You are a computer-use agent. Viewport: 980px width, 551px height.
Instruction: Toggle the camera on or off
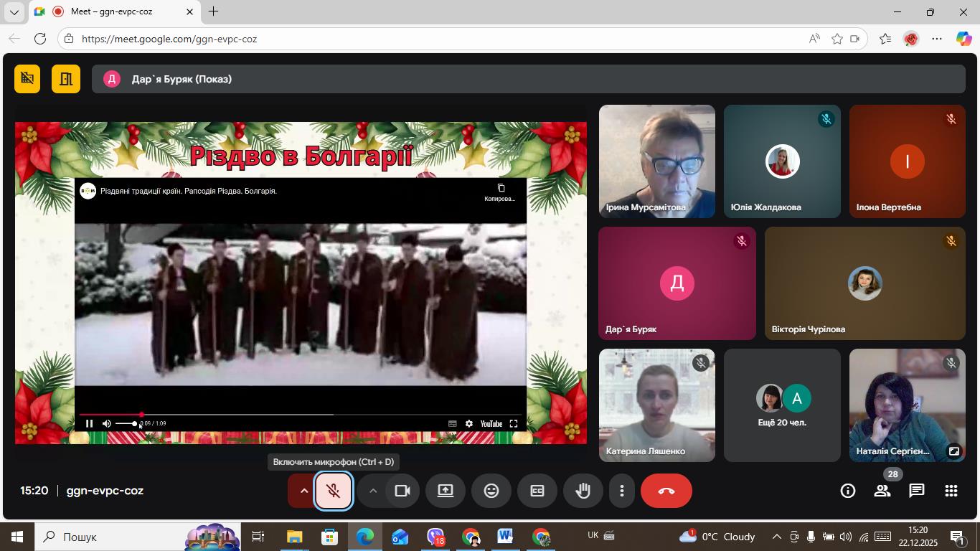[402, 491]
